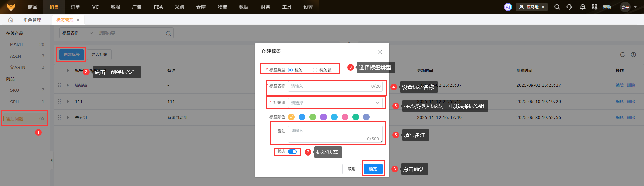Click the 创建标签 button
Image resolution: width=644 pixels, height=186 pixels.
72,54
